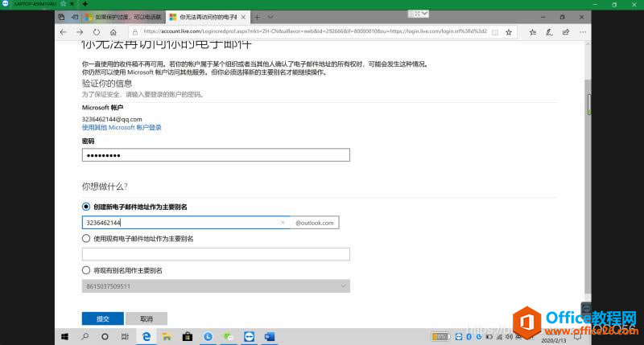644x345 pixels.
Task: Open Edge settings and more menu
Action: [x=583, y=32]
